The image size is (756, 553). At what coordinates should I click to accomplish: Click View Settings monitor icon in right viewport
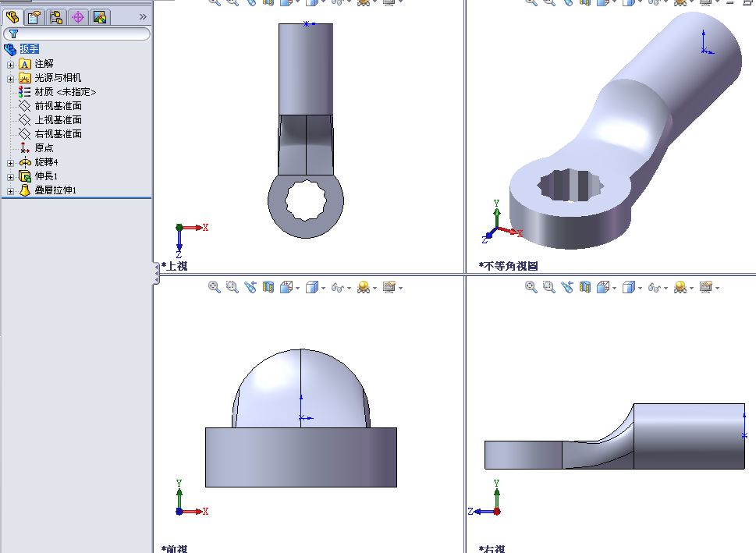pyautogui.click(x=706, y=287)
